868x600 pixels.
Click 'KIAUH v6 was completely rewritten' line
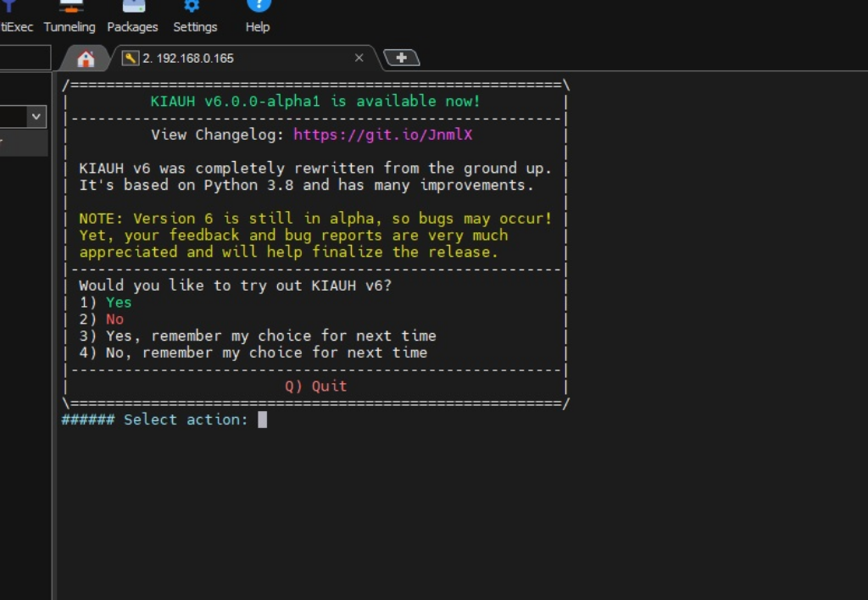315,169
